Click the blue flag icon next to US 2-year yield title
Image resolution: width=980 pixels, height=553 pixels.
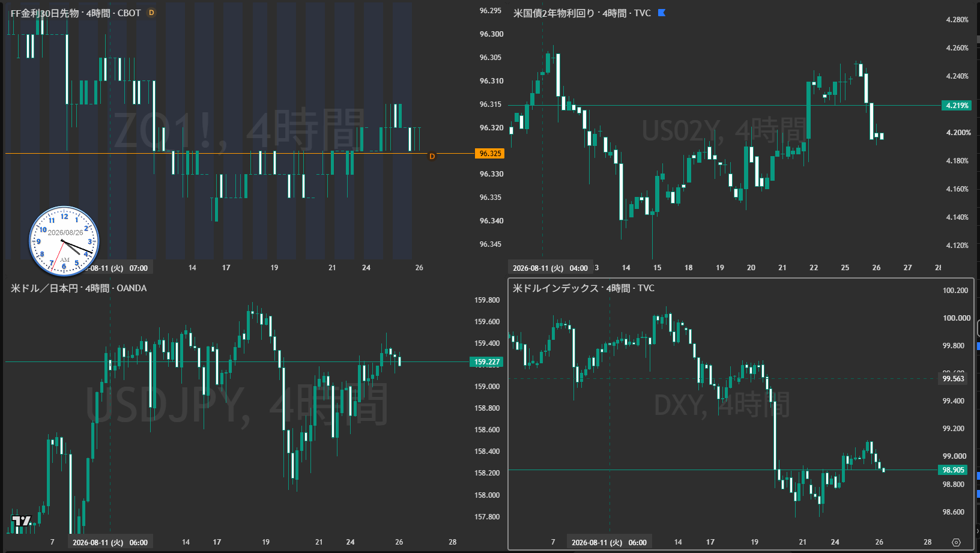662,13
